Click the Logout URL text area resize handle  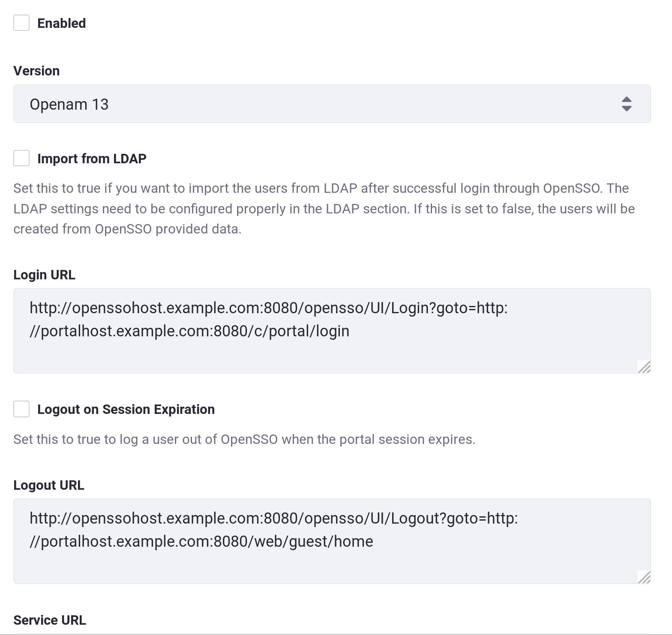644,577
